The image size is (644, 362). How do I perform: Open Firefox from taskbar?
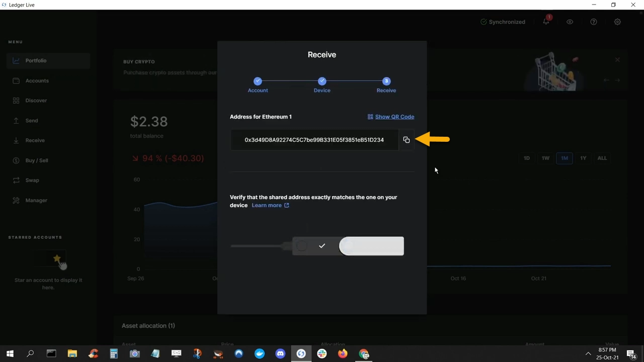click(x=343, y=353)
